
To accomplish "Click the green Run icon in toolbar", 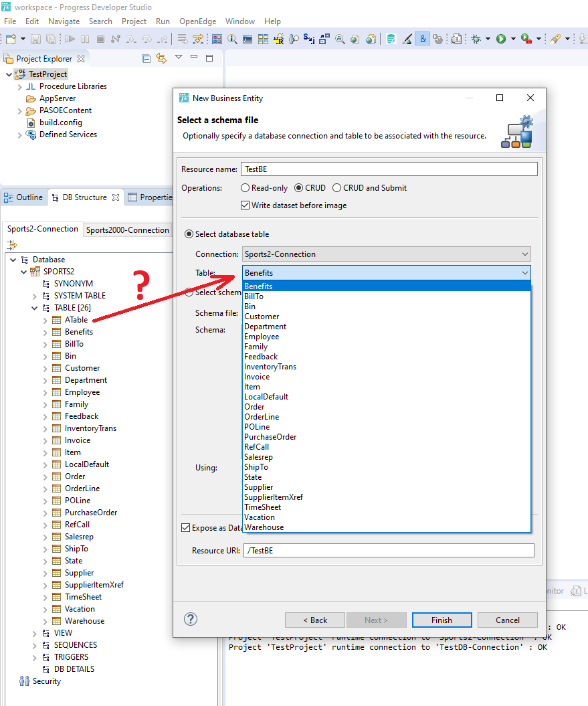I will point(501,39).
